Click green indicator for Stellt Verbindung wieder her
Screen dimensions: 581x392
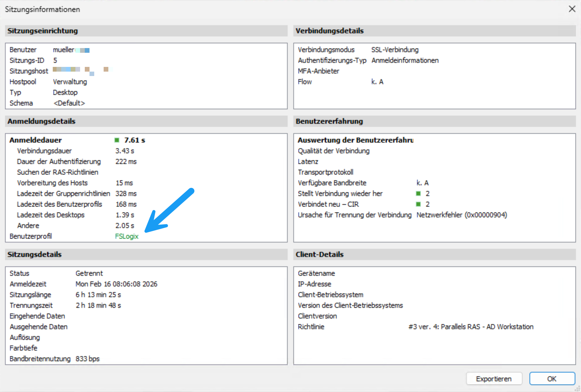[418, 193]
